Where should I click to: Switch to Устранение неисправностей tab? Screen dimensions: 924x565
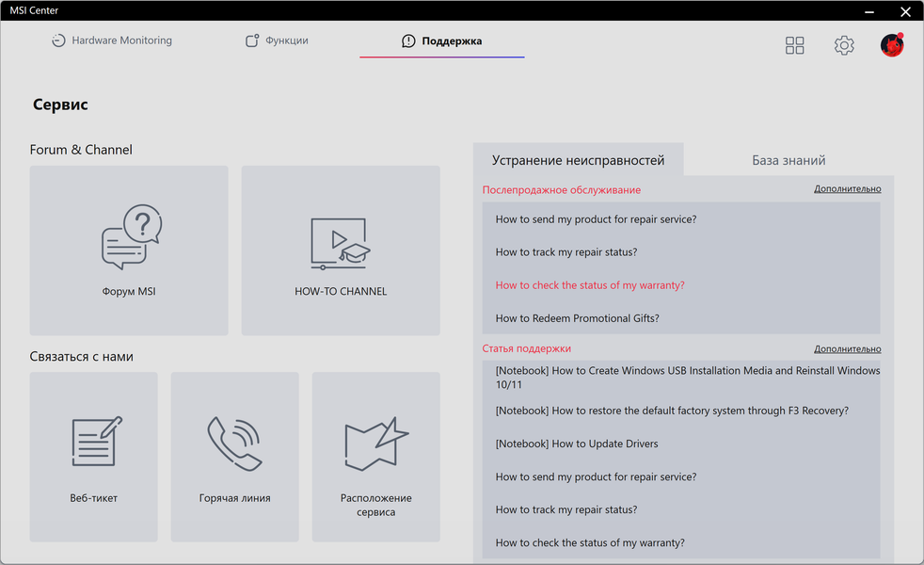[578, 160]
